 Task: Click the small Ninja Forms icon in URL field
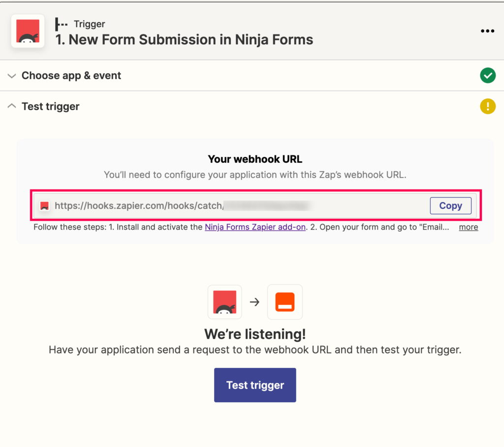point(44,206)
